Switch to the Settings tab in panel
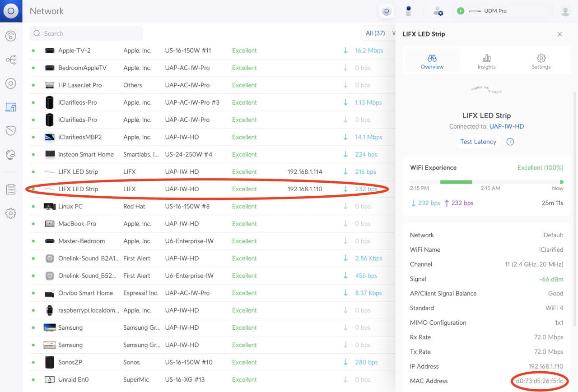 click(541, 61)
